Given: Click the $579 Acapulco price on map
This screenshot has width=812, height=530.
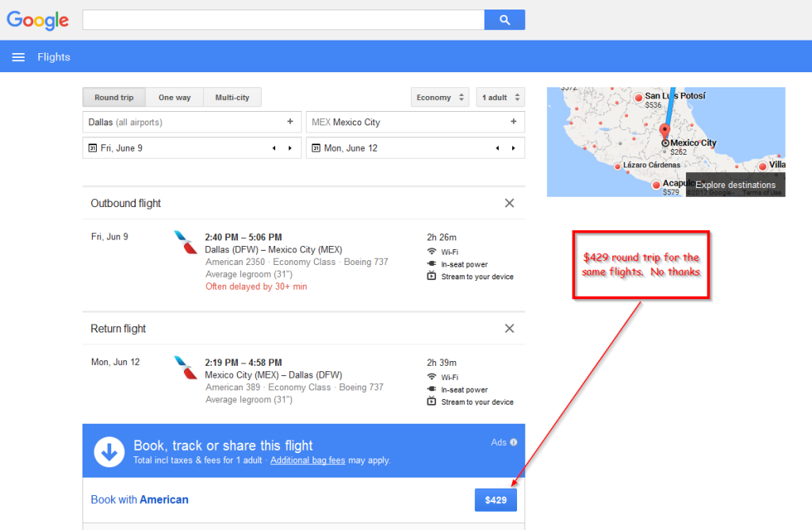Looking at the screenshot, I should coord(671,192).
